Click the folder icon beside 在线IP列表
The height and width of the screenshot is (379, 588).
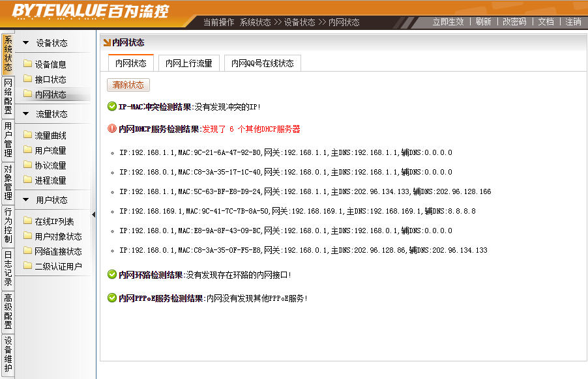point(27,221)
